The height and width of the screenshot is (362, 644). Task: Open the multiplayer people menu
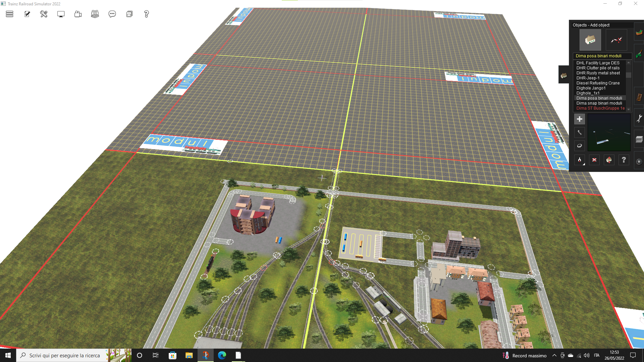[x=95, y=14]
